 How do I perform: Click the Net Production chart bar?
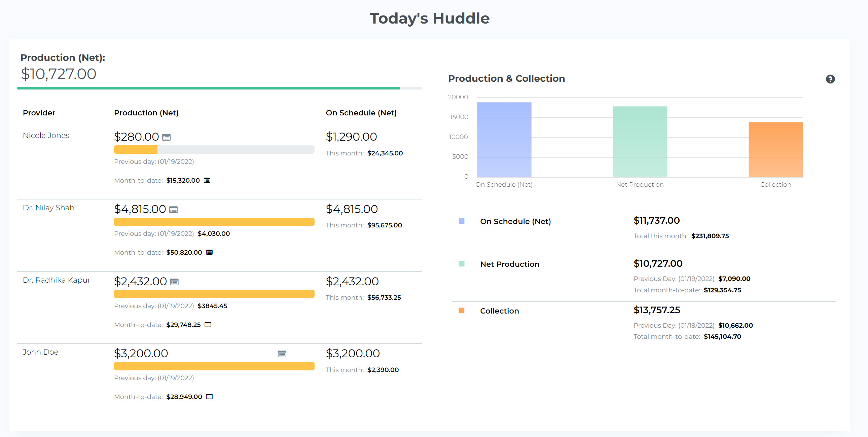(640, 142)
